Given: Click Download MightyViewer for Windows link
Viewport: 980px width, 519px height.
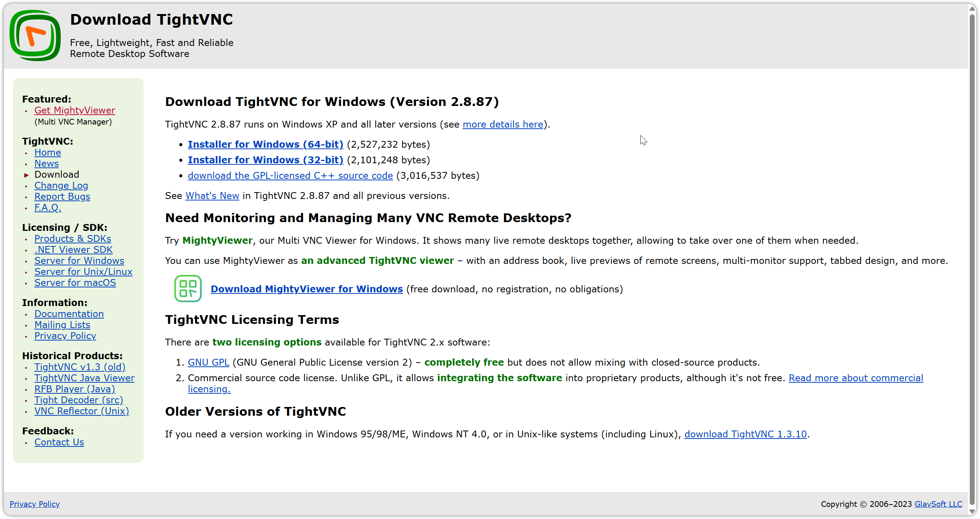Looking at the screenshot, I should [307, 289].
